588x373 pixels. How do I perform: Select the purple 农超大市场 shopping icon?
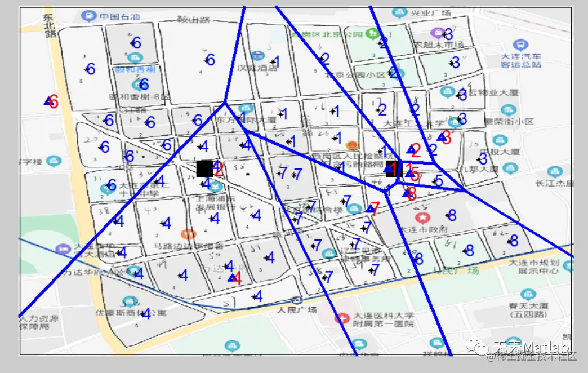point(437,33)
